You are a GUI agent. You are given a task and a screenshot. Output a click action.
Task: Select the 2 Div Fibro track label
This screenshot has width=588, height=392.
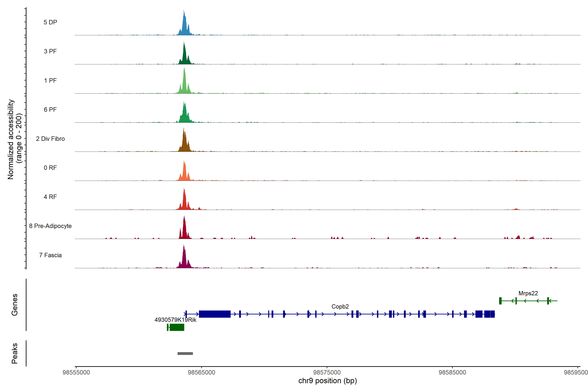tap(50, 139)
